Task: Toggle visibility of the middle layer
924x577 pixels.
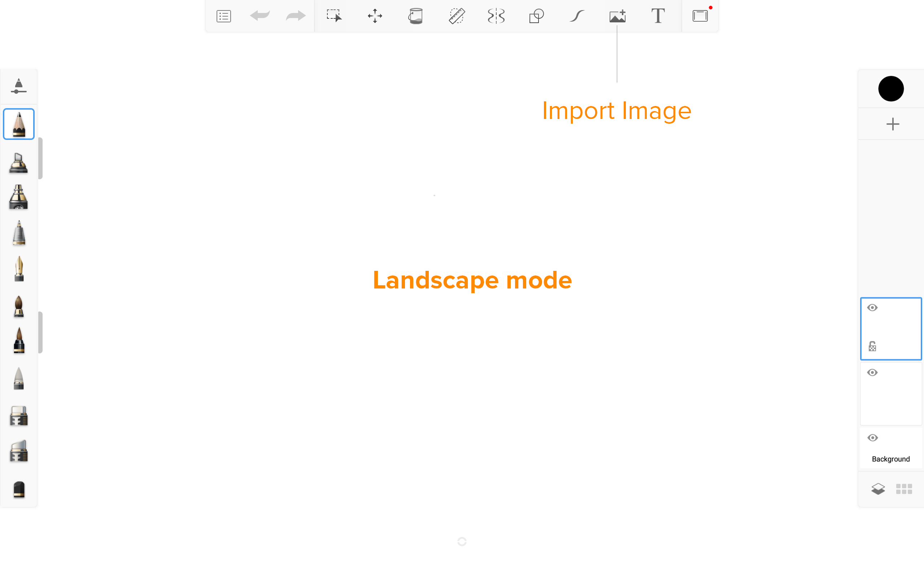Action: click(x=872, y=373)
